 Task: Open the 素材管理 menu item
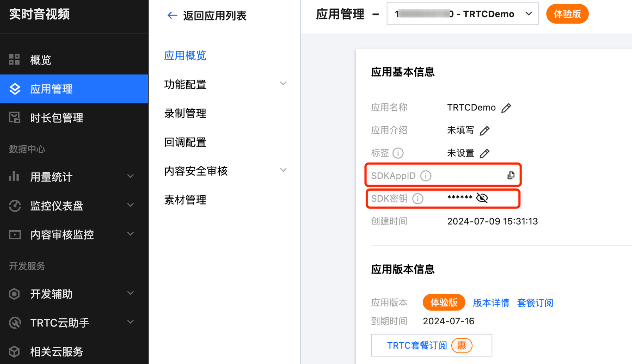185,200
